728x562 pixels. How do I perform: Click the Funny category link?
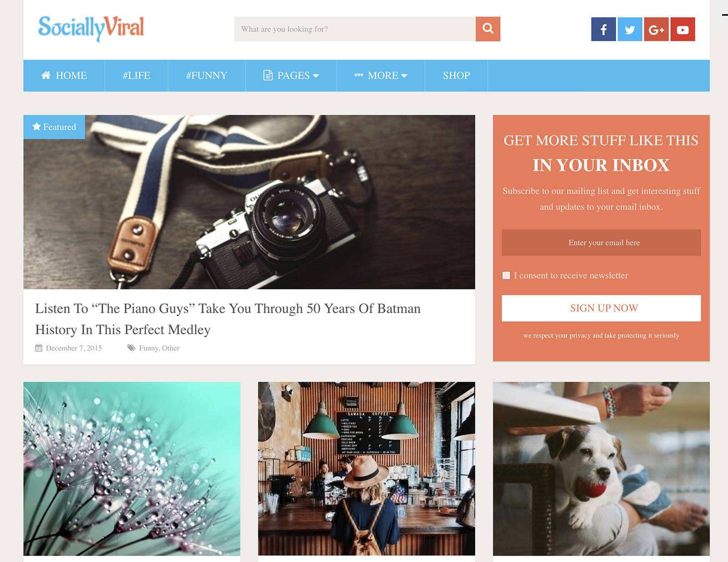pos(149,348)
